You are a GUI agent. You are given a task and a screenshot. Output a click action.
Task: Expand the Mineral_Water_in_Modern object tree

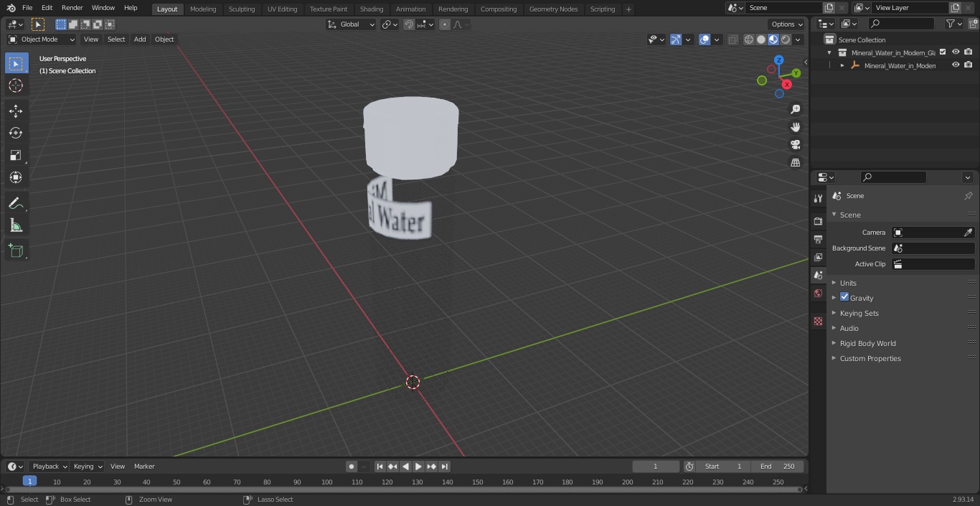click(842, 65)
